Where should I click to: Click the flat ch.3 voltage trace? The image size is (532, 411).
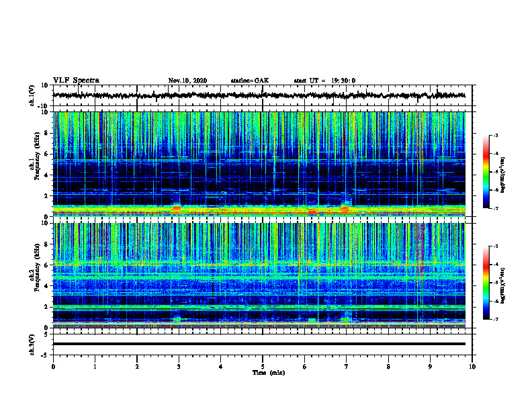(x=259, y=344)
